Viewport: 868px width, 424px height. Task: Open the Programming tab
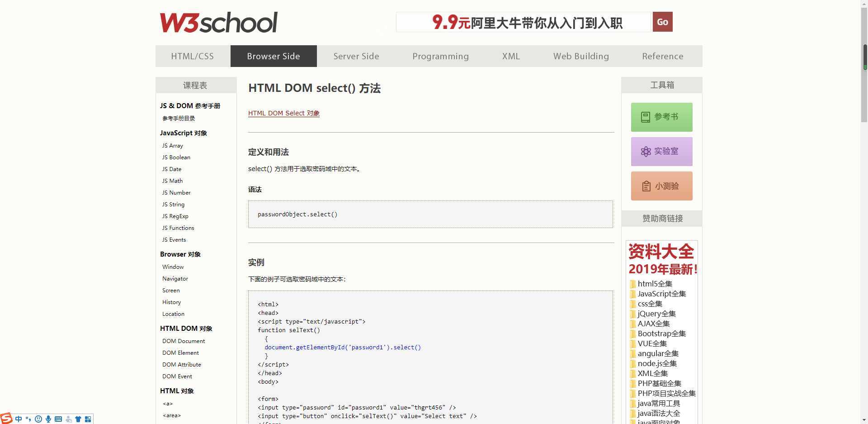[440, 56]
